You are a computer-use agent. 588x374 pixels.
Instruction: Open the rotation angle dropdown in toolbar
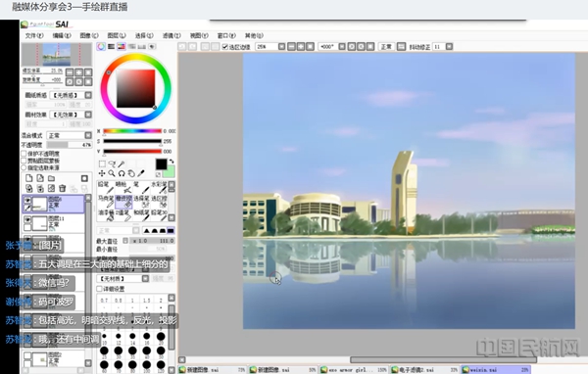(342, 47)
